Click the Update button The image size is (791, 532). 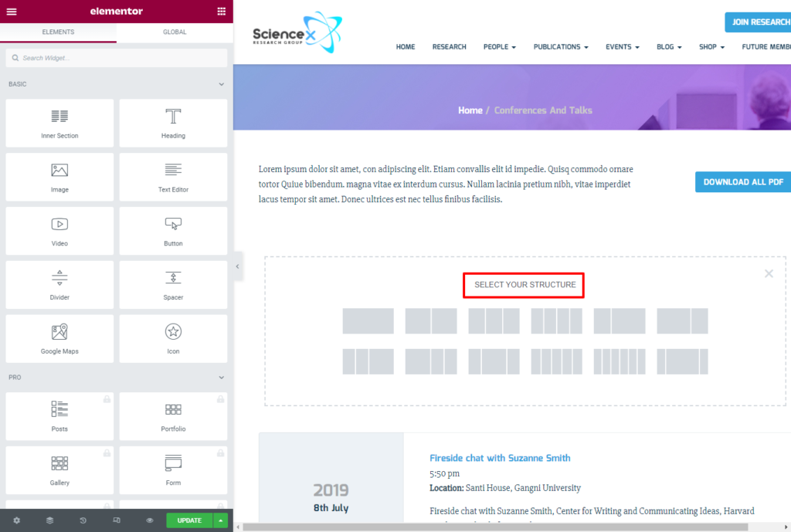tap(189, 520)
